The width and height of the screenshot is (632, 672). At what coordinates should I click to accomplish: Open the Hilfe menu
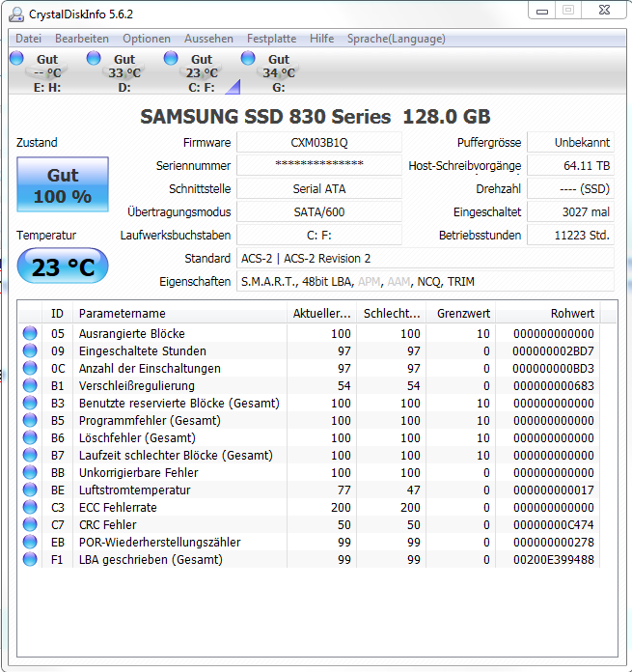(x=321, y=39)
